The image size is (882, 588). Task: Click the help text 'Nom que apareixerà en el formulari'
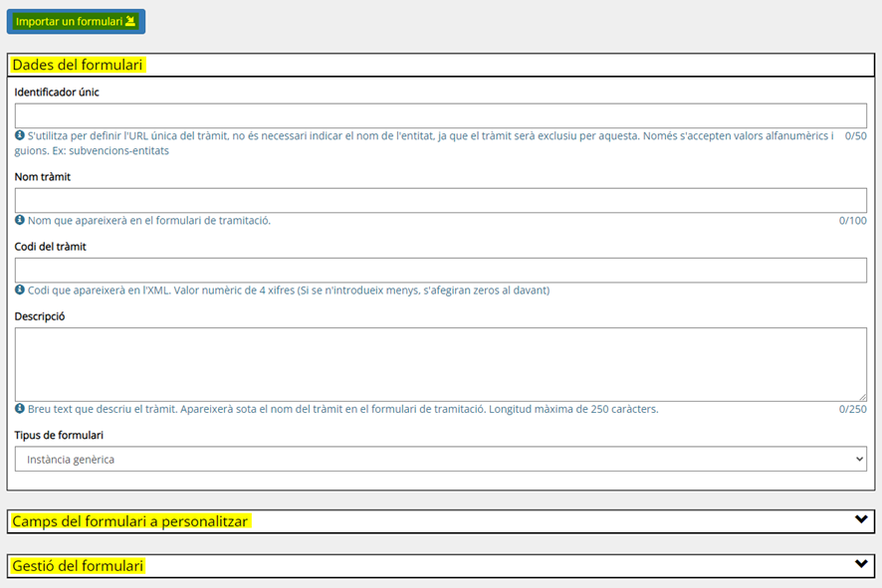[x=149, y=221]
